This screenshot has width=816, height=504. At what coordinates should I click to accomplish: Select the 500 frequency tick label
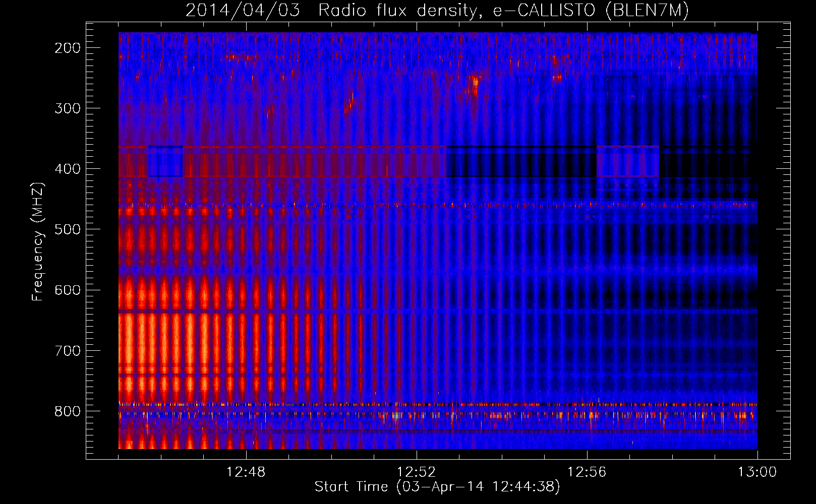point(68,229)
